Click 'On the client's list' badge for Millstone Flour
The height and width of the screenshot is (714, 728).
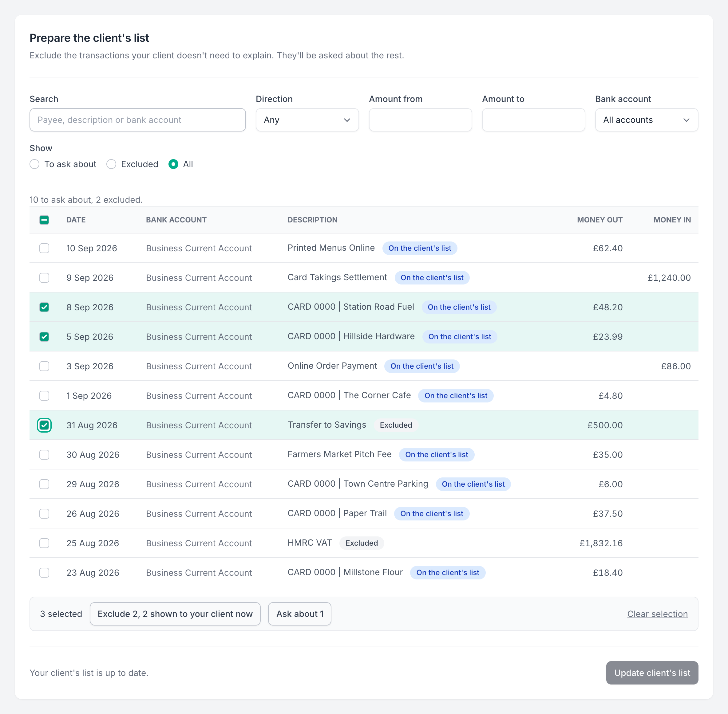point(448,573)
